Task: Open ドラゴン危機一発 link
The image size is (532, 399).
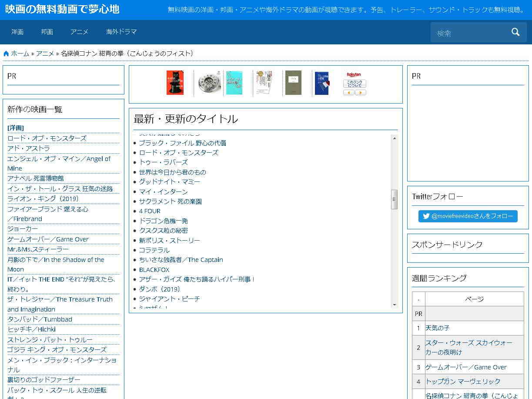Action: click(x=163, y=221)
